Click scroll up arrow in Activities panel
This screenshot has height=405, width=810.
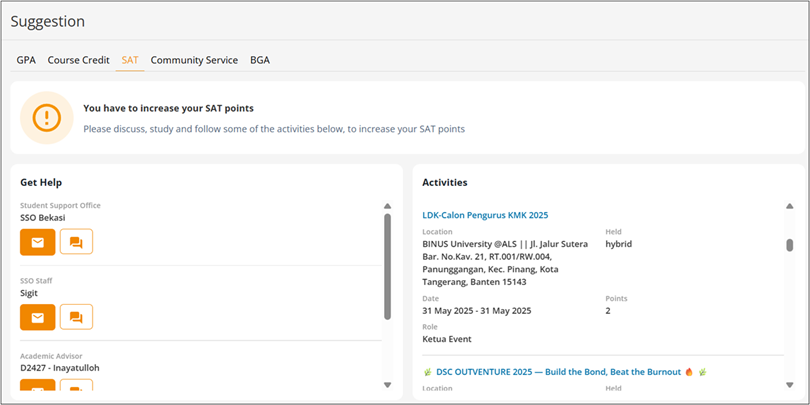coord(789,207)
